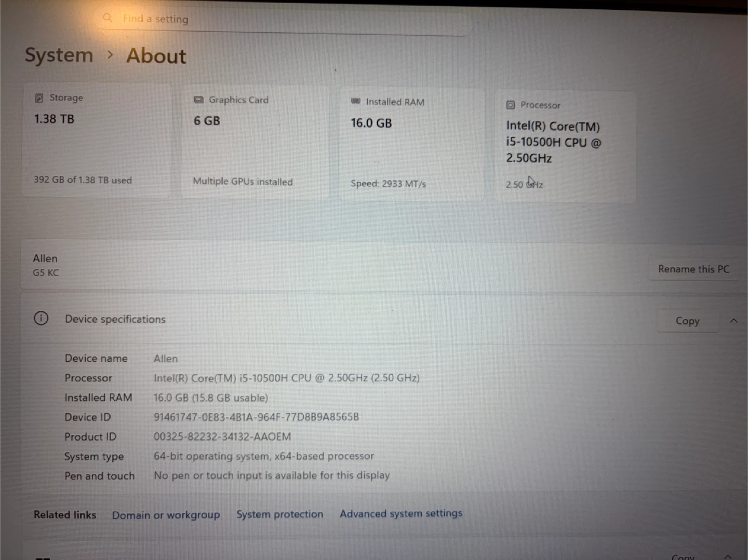Click the Storage drive icon
Image resolution: width=748 pixels, height=560 pixels.
click(39, 98)
